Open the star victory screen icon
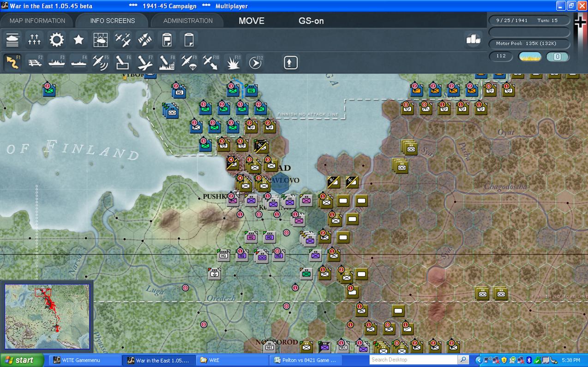This screenshot has width=588, height=367. pos(78,40)
